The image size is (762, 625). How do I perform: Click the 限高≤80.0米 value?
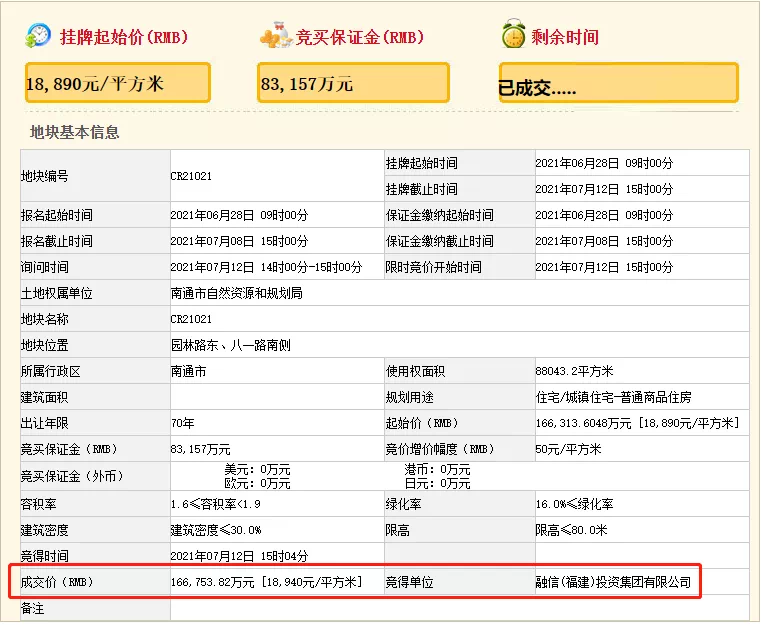pos(572,530)
